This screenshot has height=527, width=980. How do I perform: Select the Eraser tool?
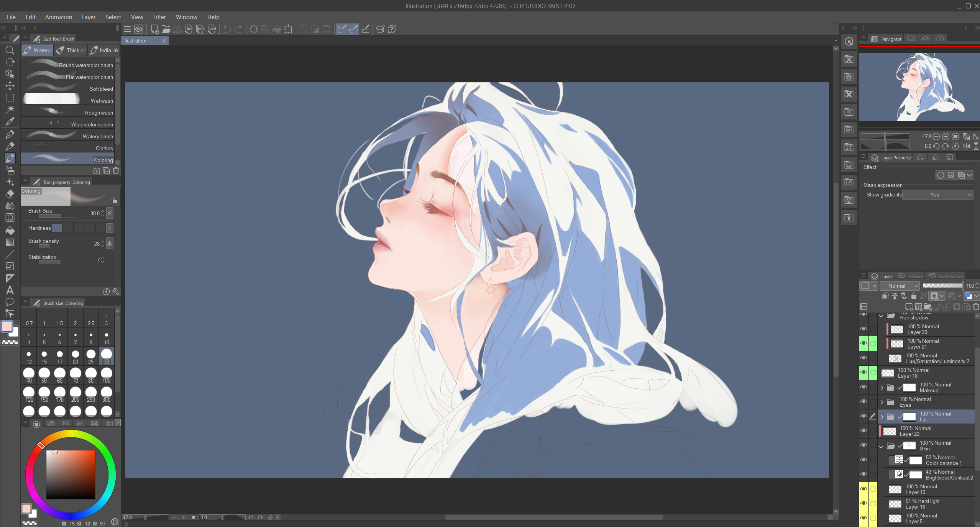point(10,194)
